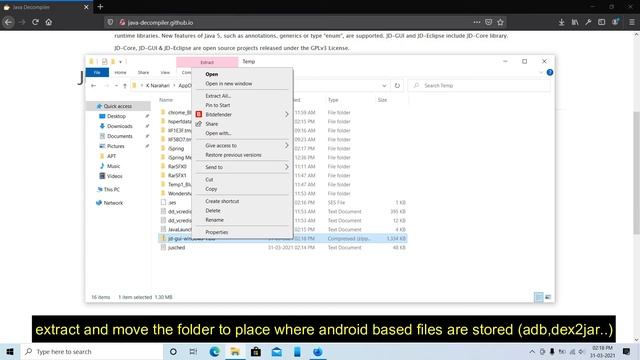Open Quick Access Toolbar customize dropdown
The image size is (640, 360).
120,62
